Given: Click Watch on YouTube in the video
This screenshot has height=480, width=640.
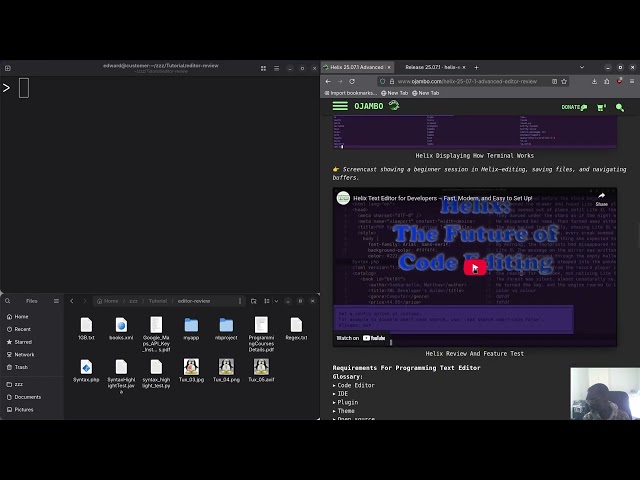Looking at the screenshot, I should 361,338.
